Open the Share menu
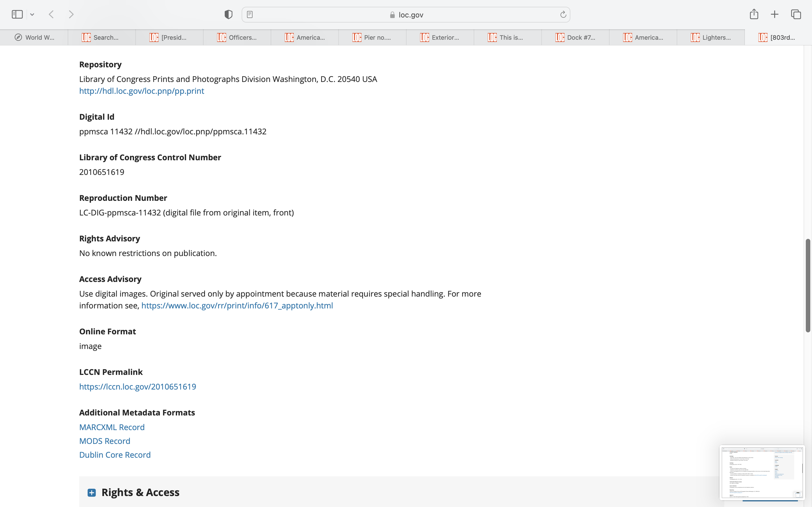The image size is (812, 507). tap(754, 14)
